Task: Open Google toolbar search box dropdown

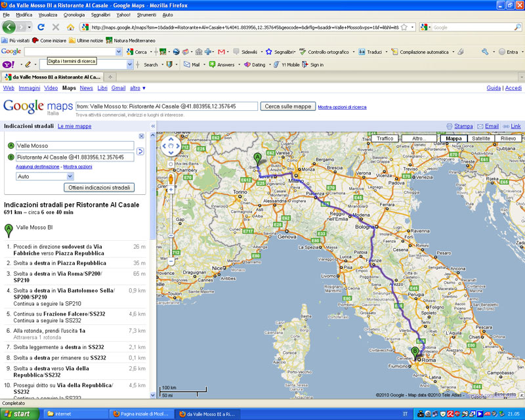Action: [x=119, y=52]
